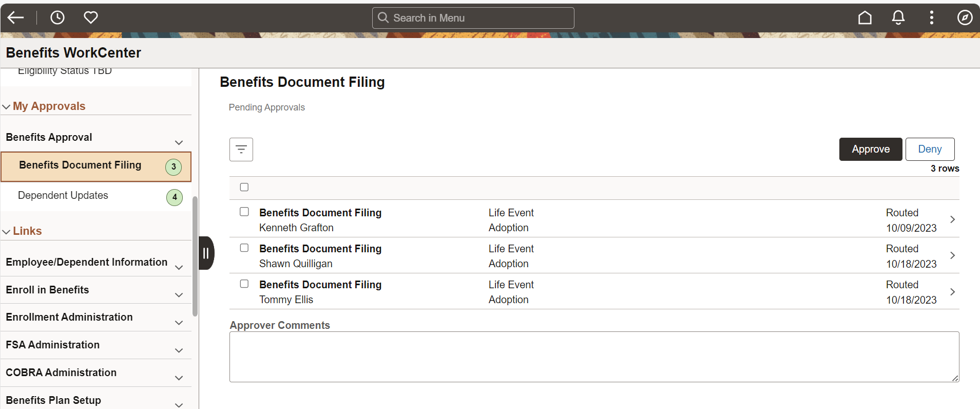Open the NavBar compass icon

click(x=965, y=18)
